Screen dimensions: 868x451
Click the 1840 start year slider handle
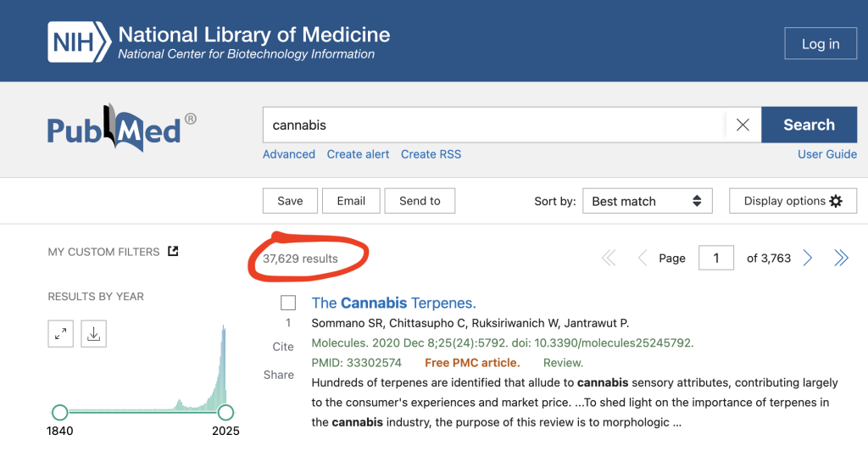tap(59, 412)
